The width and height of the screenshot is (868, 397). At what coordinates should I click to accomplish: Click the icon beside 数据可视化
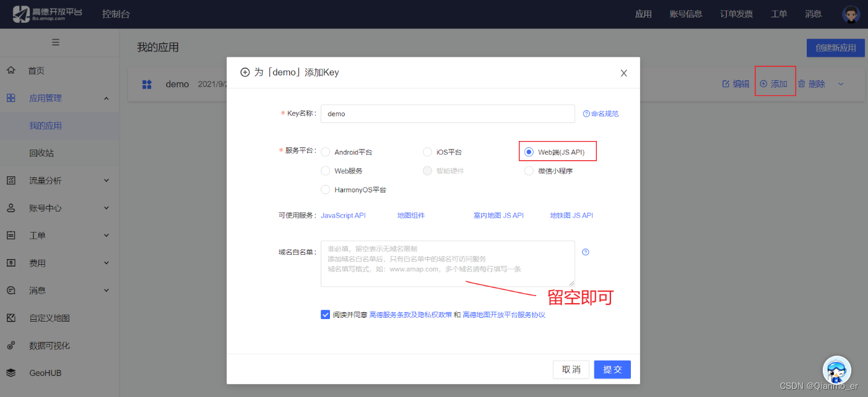point(11,345)
